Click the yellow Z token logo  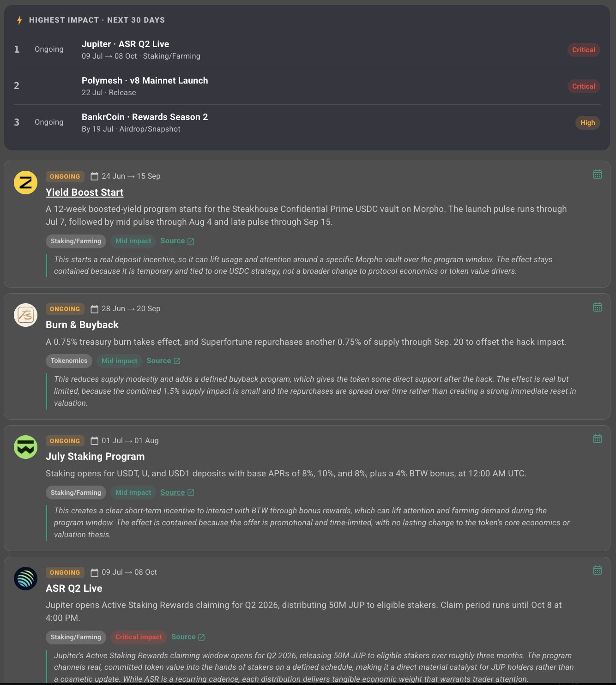25,182
